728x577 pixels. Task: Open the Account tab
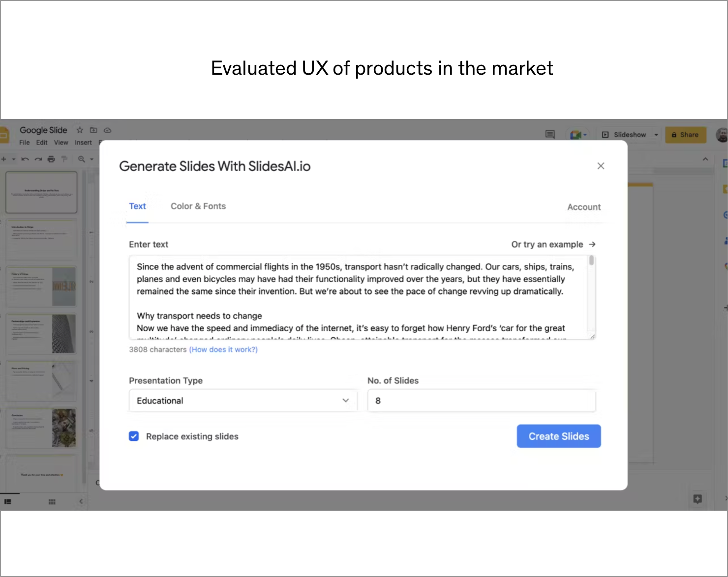584,207
